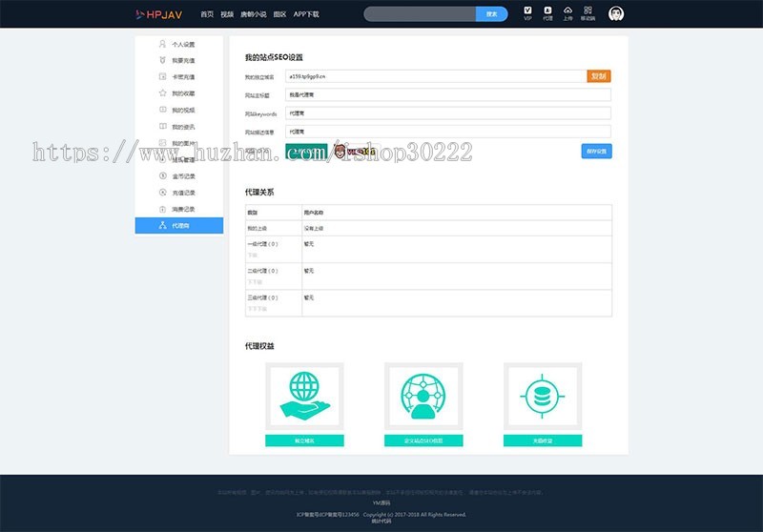Click the site keywords input field
Viewport: 763px width, 532px height.
point(448,113)
